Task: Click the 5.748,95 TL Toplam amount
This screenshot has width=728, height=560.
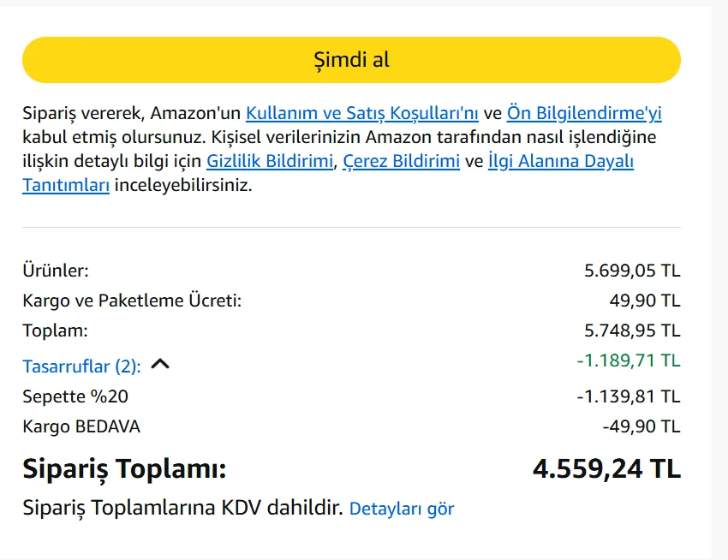Action: pyautogui.click(x=632, y=331)
